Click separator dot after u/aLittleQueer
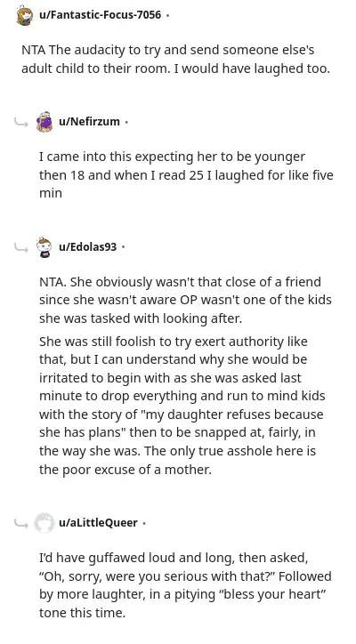Viewport: 356px width, 644px height. coord(143,523)
